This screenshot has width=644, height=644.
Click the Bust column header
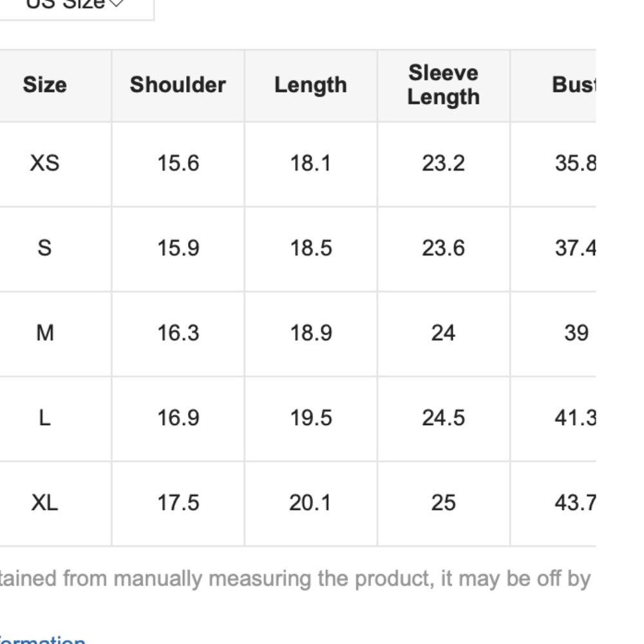coord(573,85)
